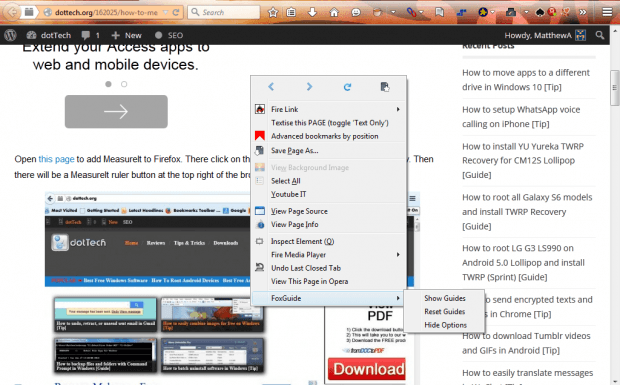
Task: Click Hide Options in the FoxGuide submenu
Action: 444,325
